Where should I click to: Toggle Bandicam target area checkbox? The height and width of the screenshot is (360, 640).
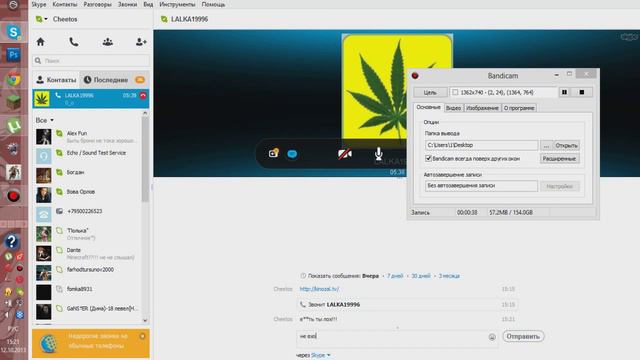pos(455,92)
